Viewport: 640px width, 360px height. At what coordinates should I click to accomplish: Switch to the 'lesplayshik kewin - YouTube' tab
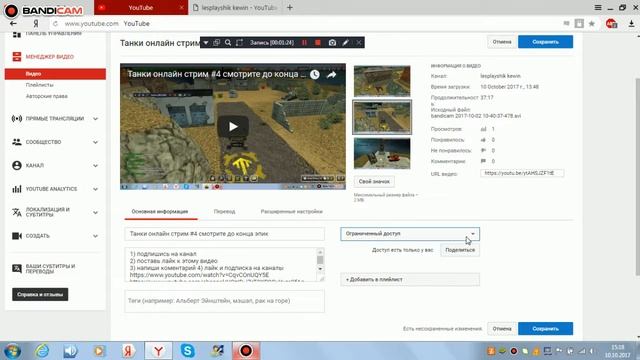tap(235, 7)
